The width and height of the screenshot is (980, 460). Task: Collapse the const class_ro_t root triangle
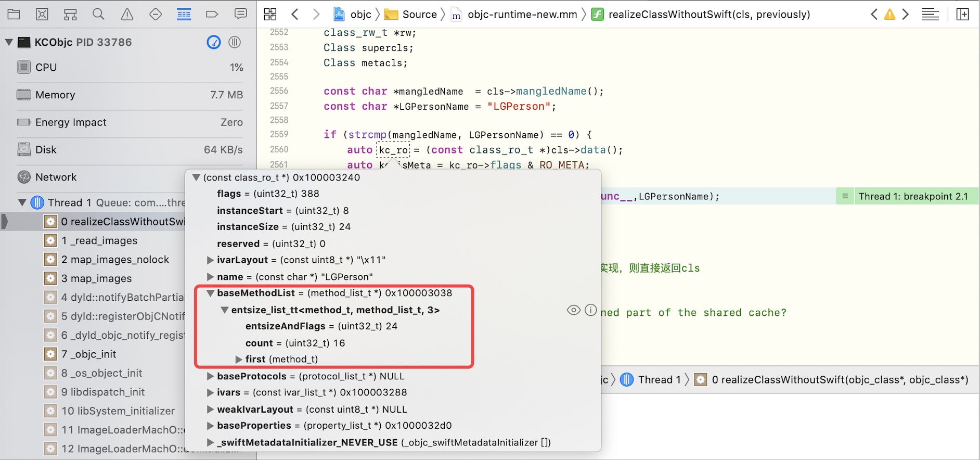[x=196, y=177]
